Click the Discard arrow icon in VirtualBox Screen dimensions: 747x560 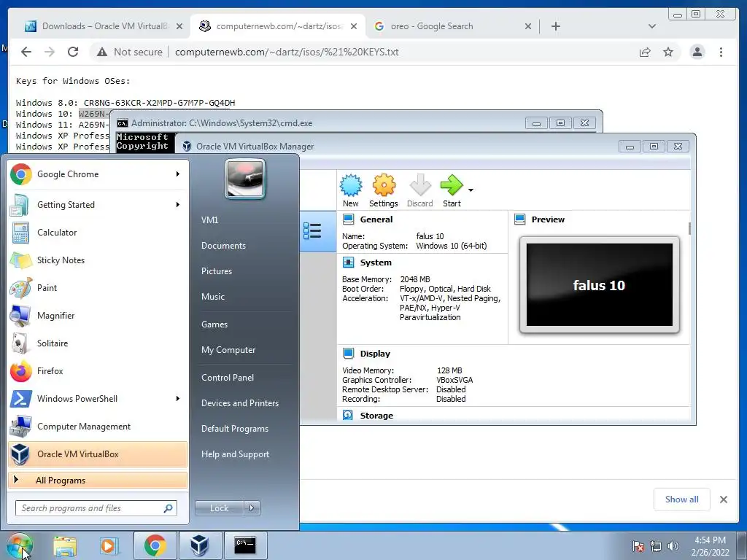[x=419, y=190]
